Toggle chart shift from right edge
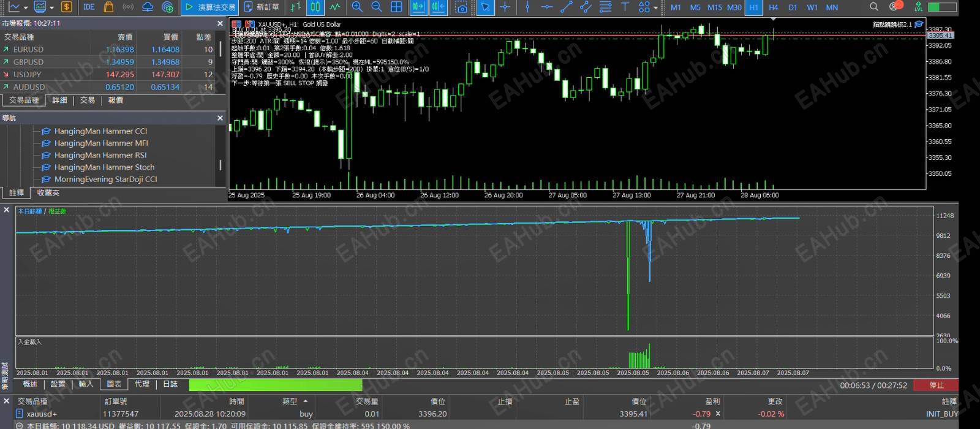Viewport: 980px width, 429px height. (x=438, y=7)
